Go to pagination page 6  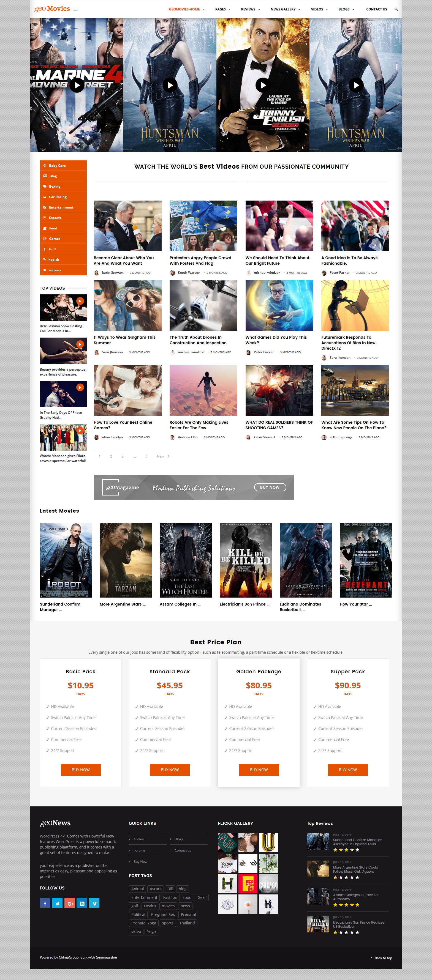tap(146, 456)
